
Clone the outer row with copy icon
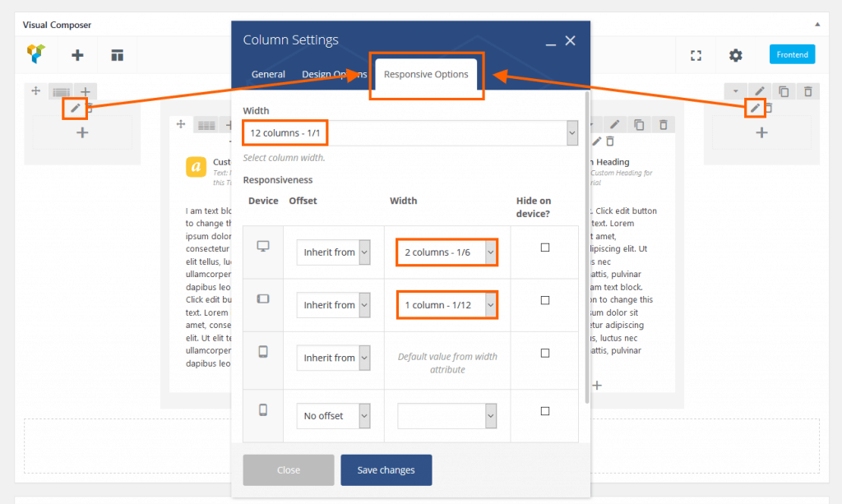click(x=784, y=92)
